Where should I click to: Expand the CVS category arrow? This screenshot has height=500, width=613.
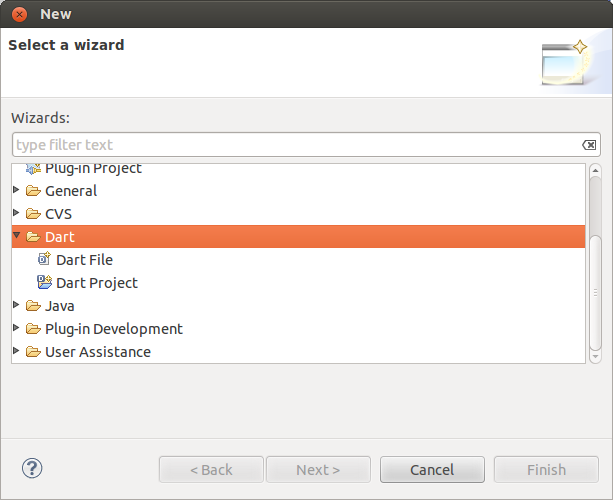(x=16, y=213)
